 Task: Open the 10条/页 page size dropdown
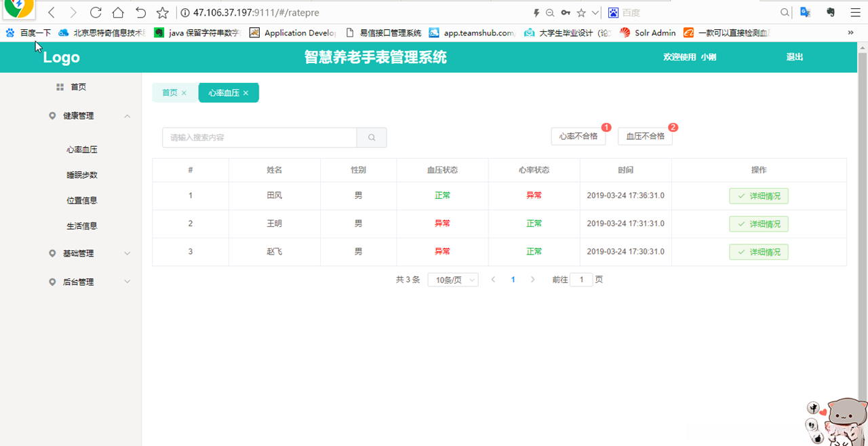[452, 279]
